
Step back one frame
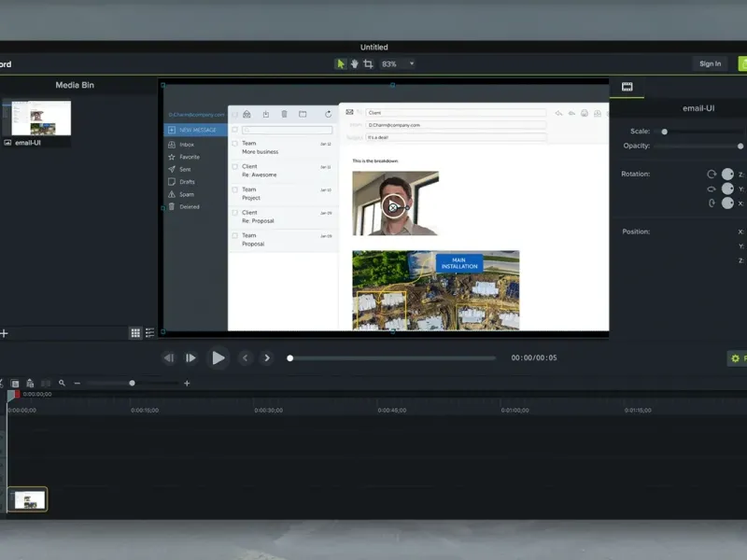click(x=169, y=357)
